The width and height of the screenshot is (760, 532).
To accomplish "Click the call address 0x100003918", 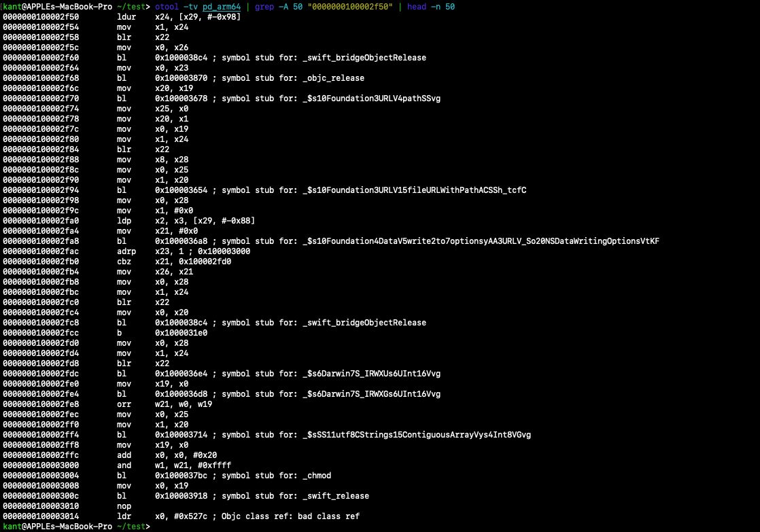I will pos(182,496).
